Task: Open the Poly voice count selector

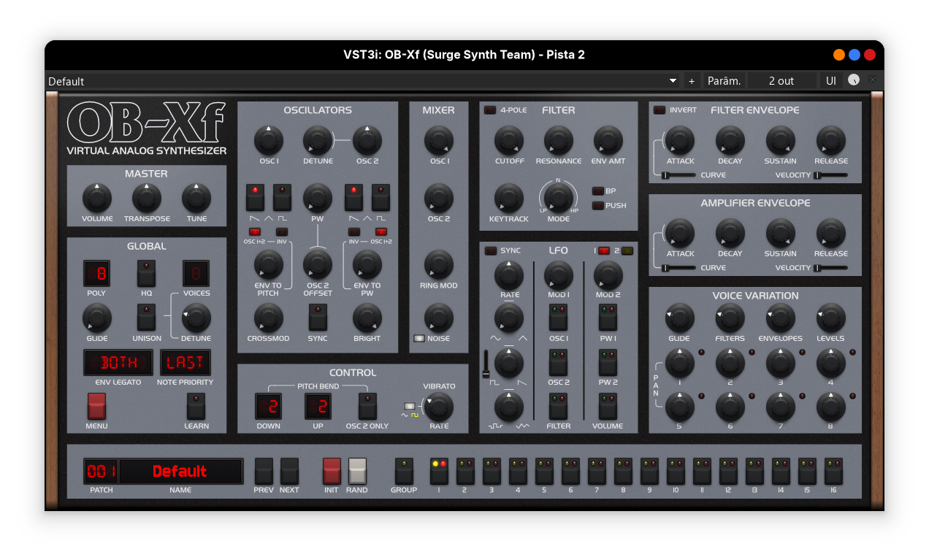Action: (x=96, y=274)
